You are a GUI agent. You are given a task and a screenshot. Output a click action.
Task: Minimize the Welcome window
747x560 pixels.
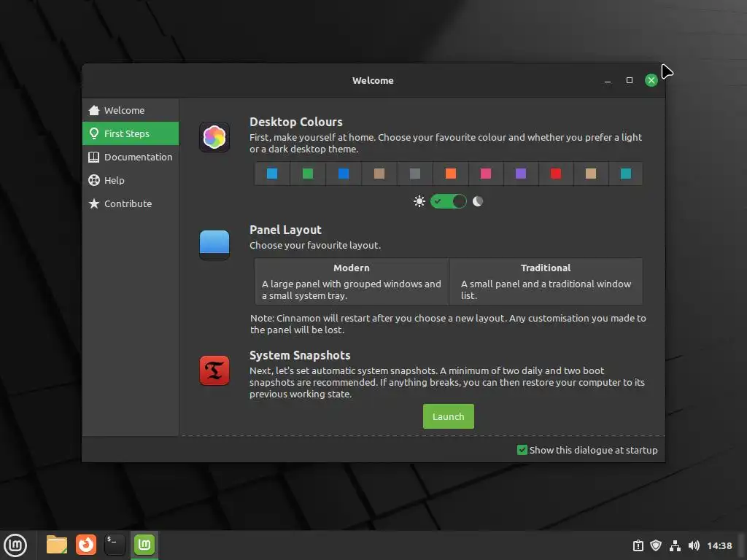point(608,80)
